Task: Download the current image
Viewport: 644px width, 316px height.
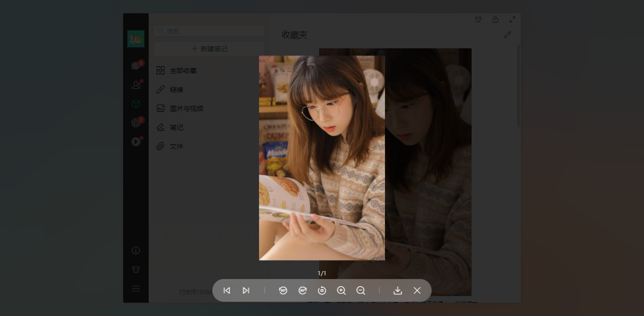Action: tap(398, 290)
